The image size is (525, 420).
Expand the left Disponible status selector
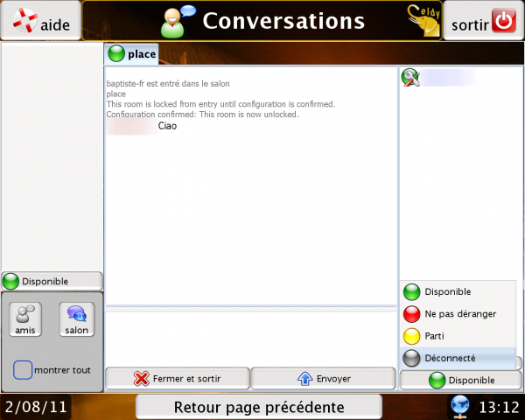[x=52, y=282]
